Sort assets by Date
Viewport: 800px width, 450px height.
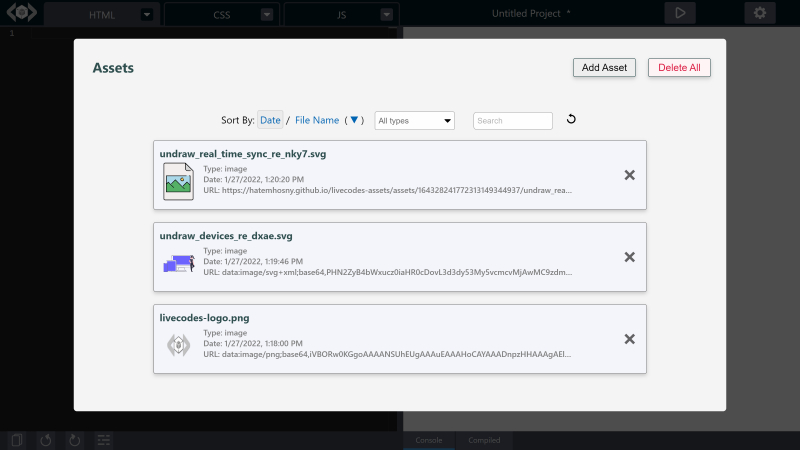[270, 120]
